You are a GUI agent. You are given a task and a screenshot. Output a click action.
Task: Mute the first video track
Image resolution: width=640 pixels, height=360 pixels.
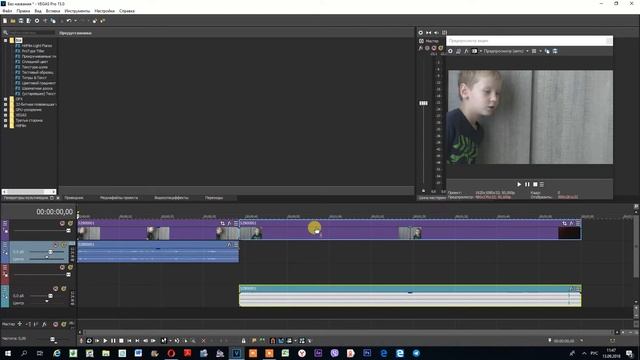pyautogui.click(x=62, y=223)
